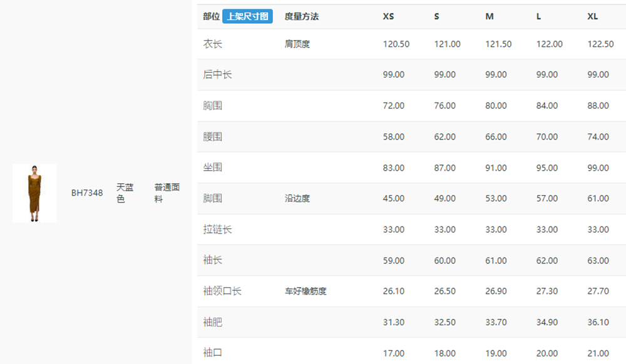
Task: Click the 122.50 value in 衣长 row
Action: pos(600,44)
